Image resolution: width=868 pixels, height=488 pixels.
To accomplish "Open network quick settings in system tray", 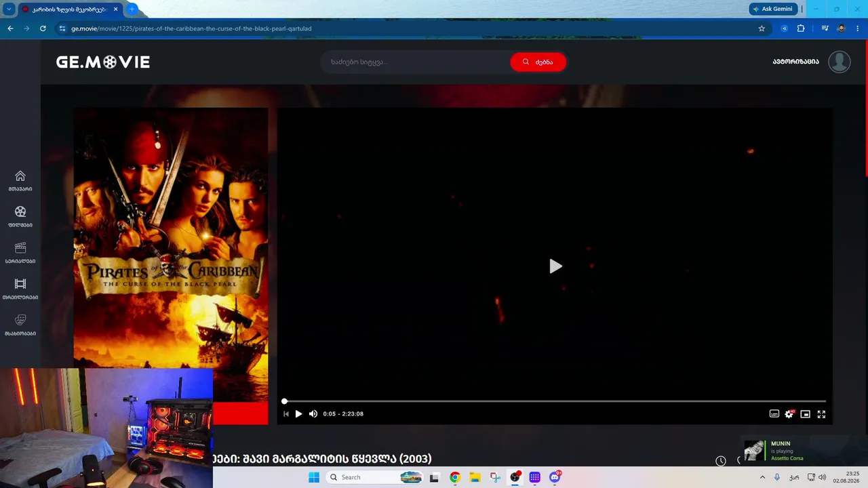I will click(x=811, y=477).
